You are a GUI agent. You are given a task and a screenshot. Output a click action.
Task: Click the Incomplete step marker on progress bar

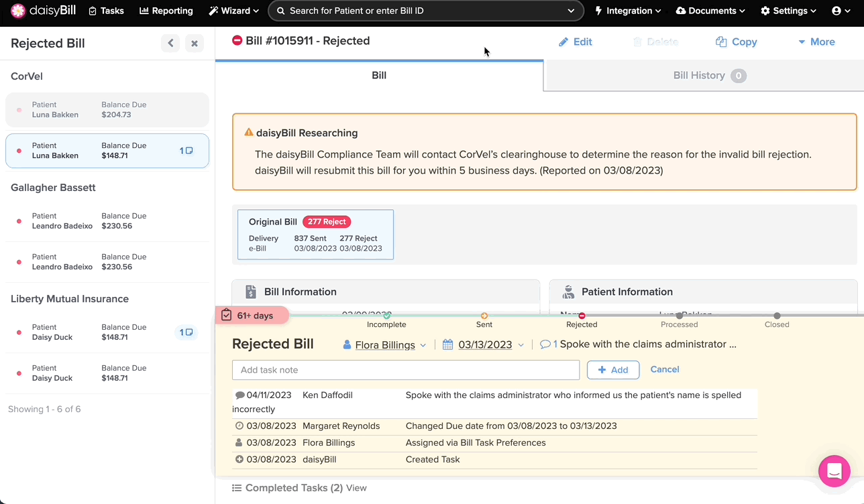point(387,316)
